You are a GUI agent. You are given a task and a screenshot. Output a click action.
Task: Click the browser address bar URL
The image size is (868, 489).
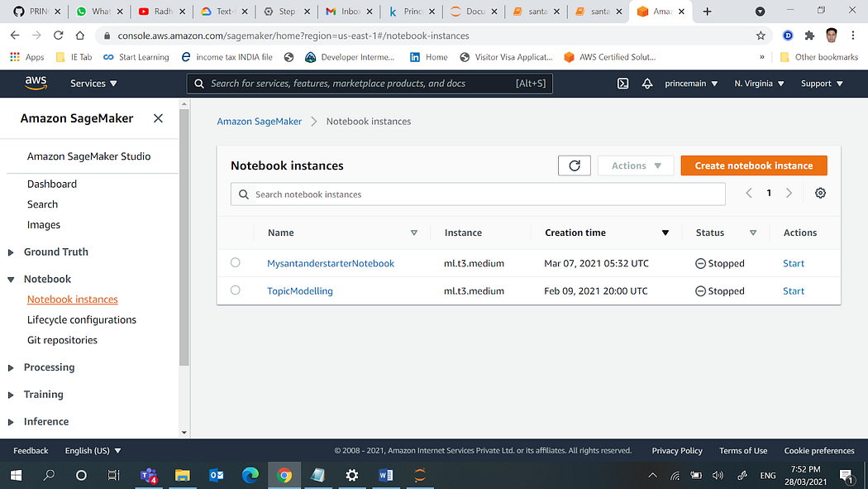293,36
